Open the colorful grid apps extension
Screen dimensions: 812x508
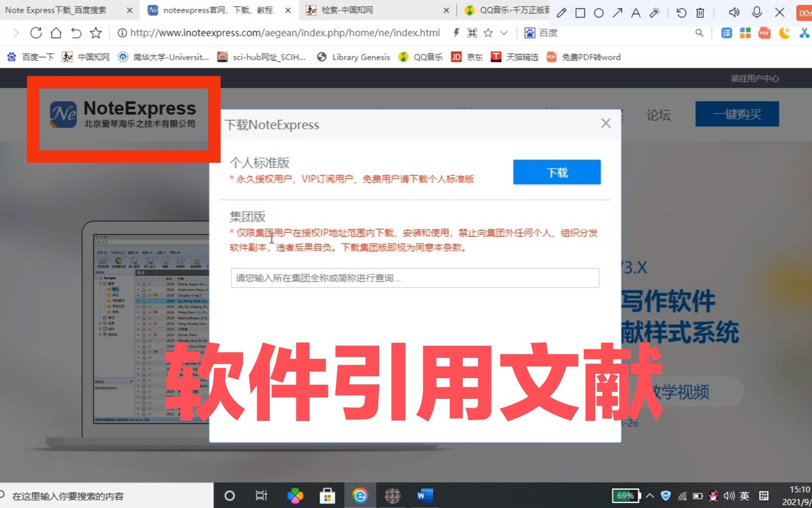[x=745, y=33]
